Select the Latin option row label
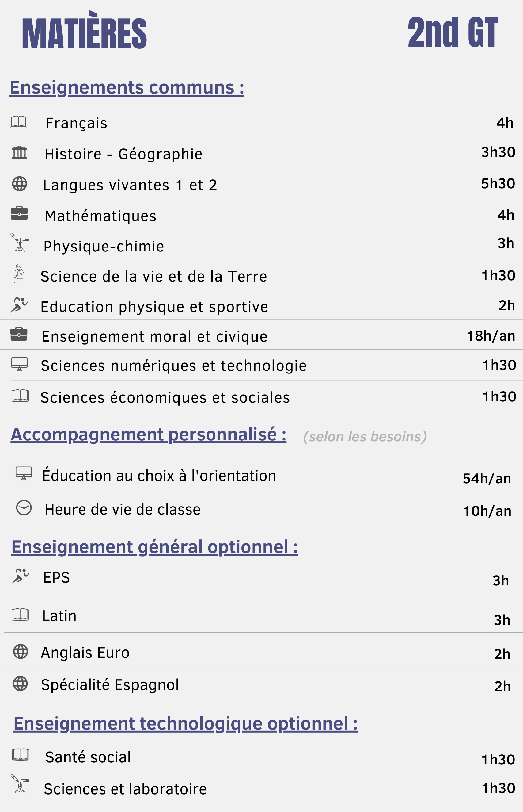 [59, 616]
